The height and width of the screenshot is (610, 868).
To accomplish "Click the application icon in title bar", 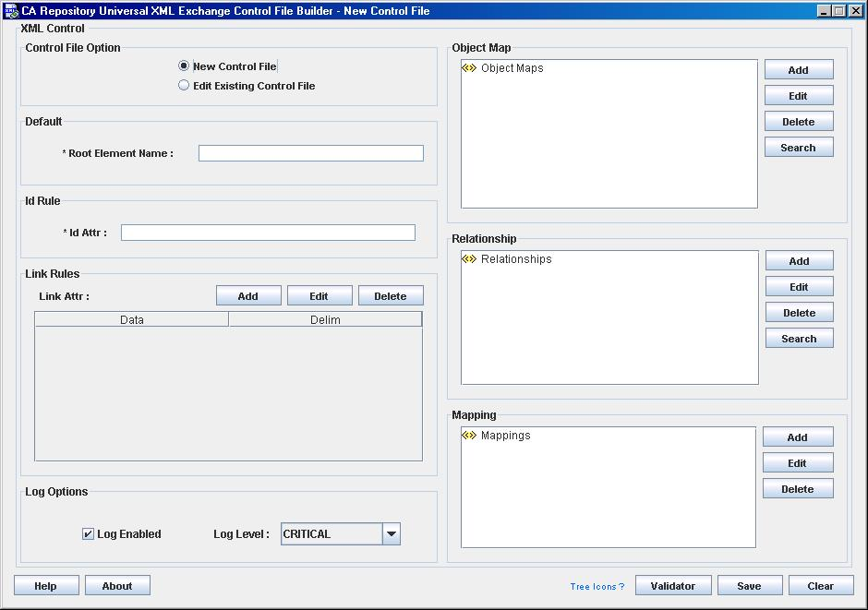I will [x=11, y=11].
